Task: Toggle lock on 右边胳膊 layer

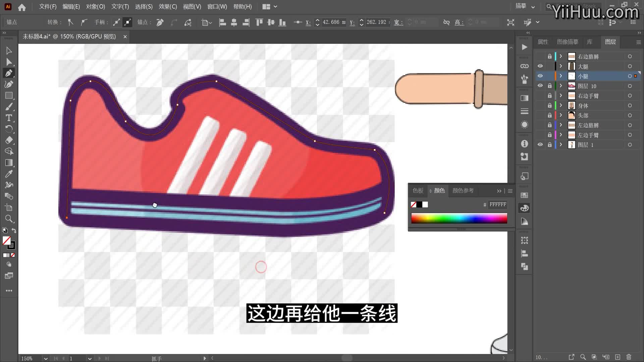Action: click(x=549, y=56)
